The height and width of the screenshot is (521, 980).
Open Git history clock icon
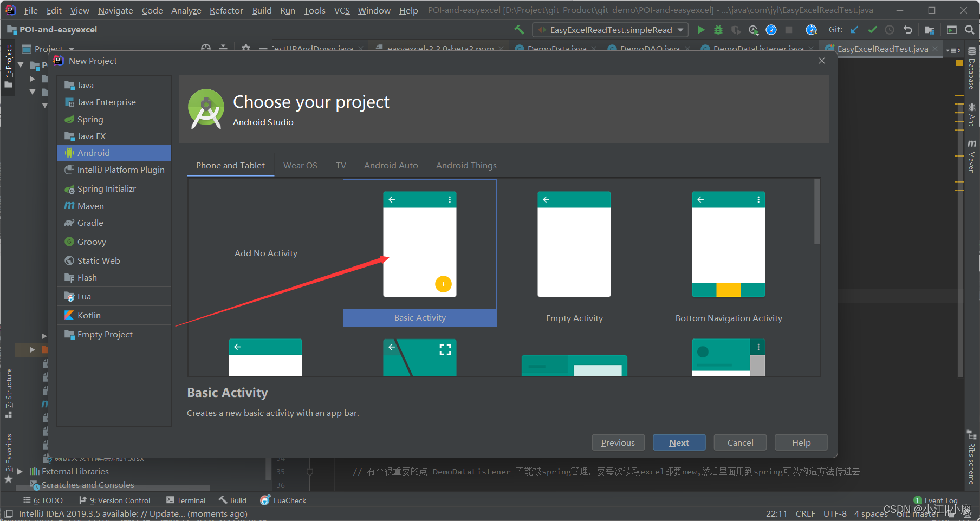(x=890, y=30)
